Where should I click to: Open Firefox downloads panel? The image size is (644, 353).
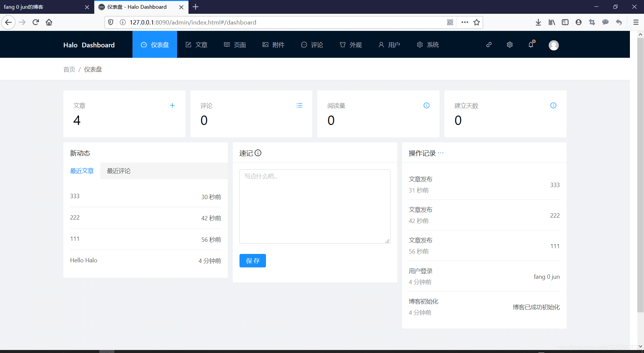[538, 22]
